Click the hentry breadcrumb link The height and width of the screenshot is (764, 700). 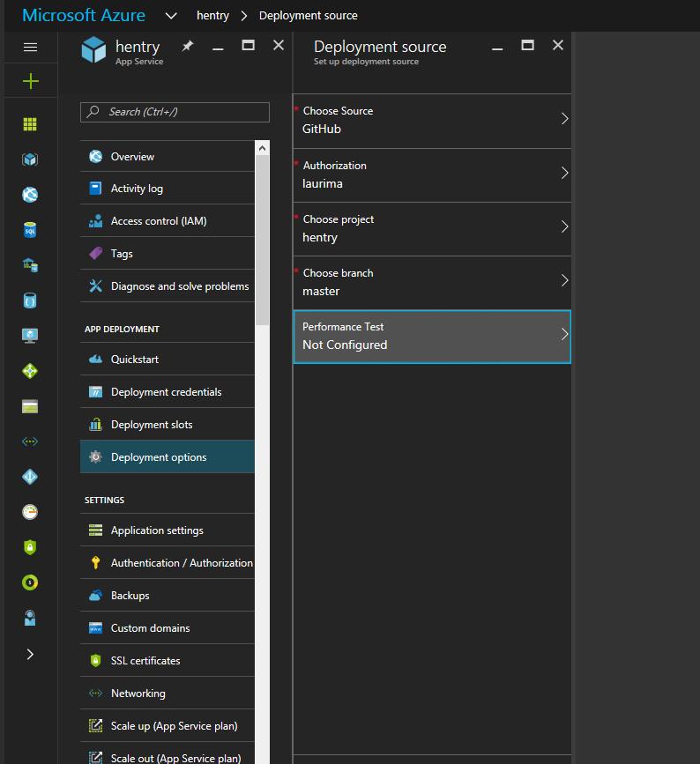click(213, 16)
